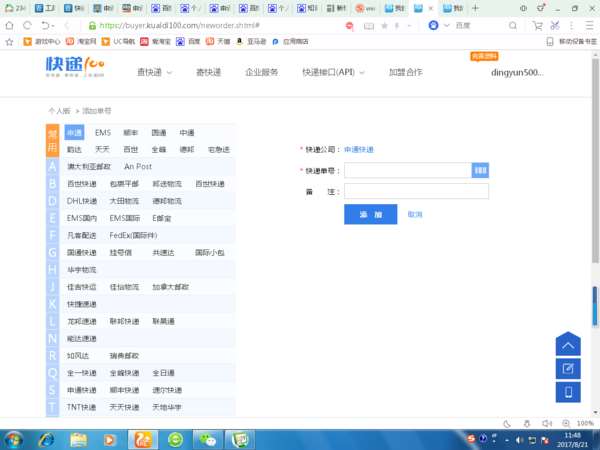Jump to letter A in courier index
Image resolution: width=600 pixels, height=450 pixels.
pos(52,166)
